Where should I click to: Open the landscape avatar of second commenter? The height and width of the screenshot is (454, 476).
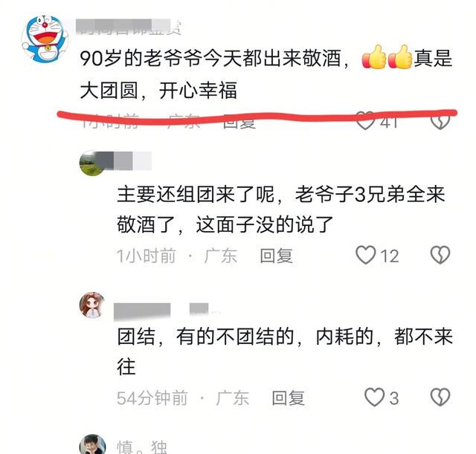coord(92,163)
